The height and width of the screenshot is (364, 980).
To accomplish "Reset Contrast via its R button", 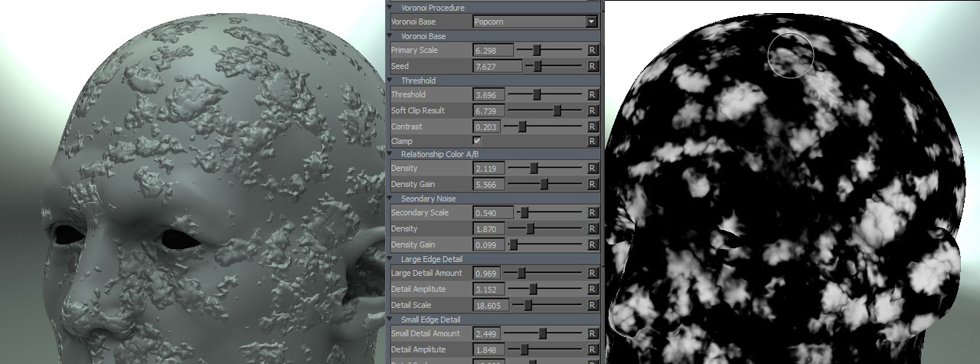I will coord(592,126).
